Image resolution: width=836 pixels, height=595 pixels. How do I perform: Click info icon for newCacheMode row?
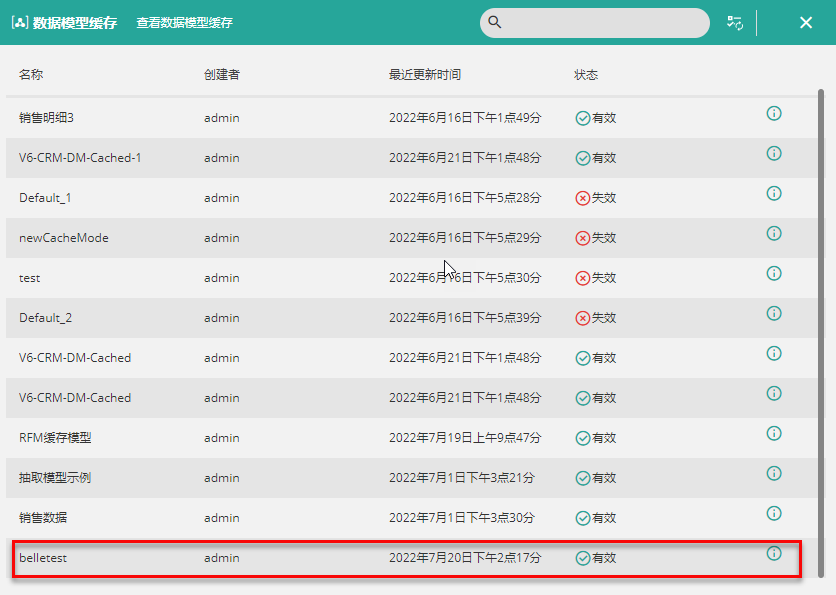(x=773, y=234)
